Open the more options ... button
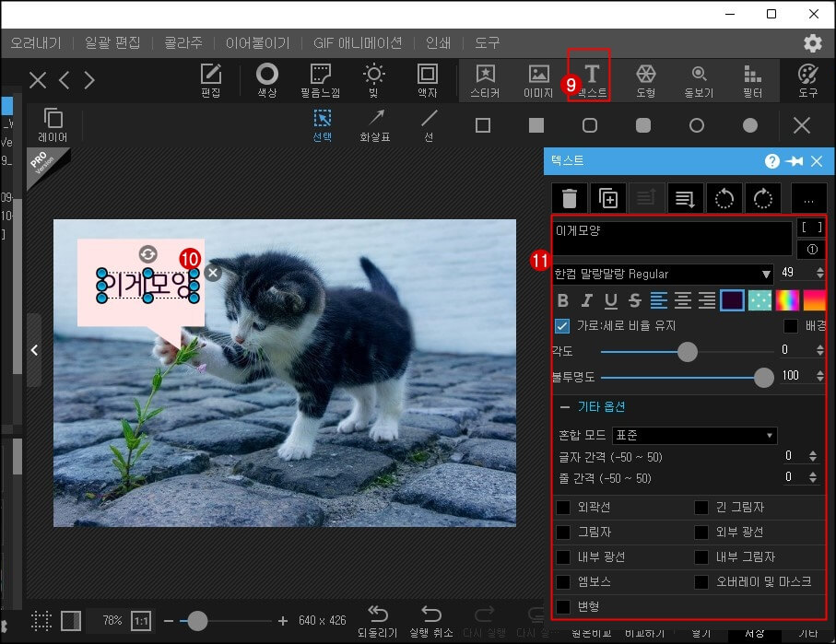The width and height of the screenshot is (836, 644). [808, 198]
